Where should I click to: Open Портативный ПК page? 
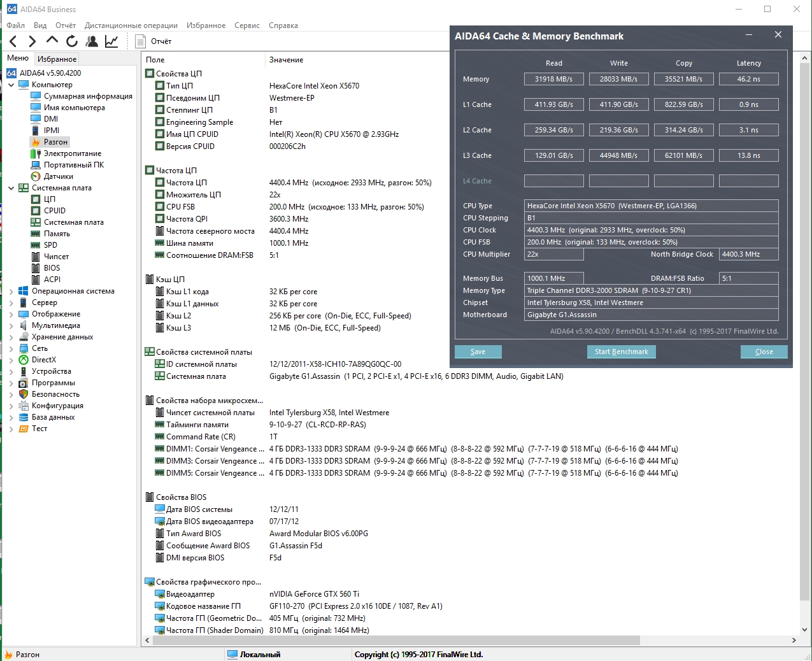click(74, 165)
